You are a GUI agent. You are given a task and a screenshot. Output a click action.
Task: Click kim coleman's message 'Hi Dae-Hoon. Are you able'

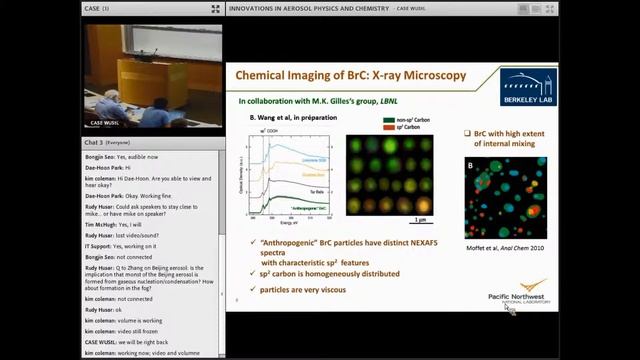pyautogui.click(x=148, y=182)
